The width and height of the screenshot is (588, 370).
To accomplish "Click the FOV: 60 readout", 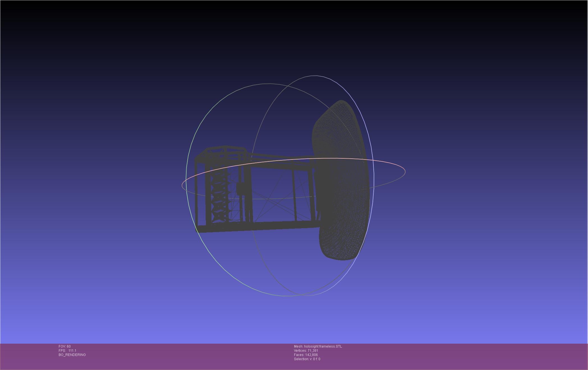I will click(x=65, y=346).
